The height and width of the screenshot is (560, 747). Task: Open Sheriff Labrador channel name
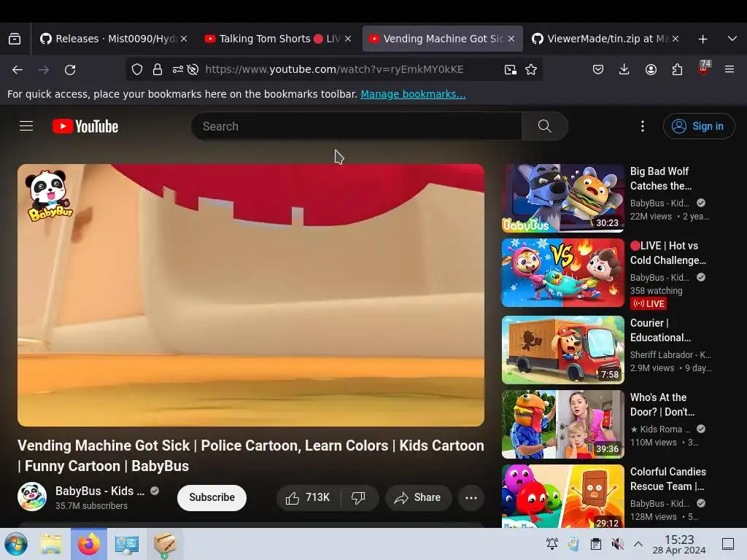tap(670, 355)
